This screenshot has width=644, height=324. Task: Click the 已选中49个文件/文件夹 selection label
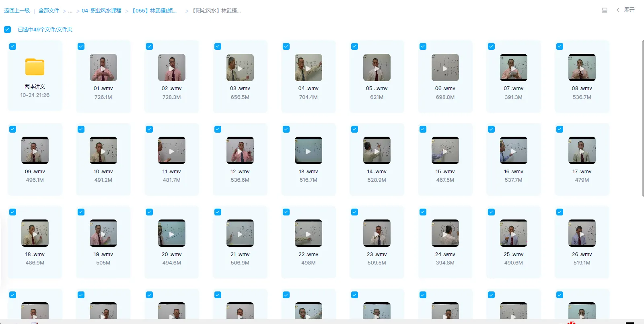45,29
